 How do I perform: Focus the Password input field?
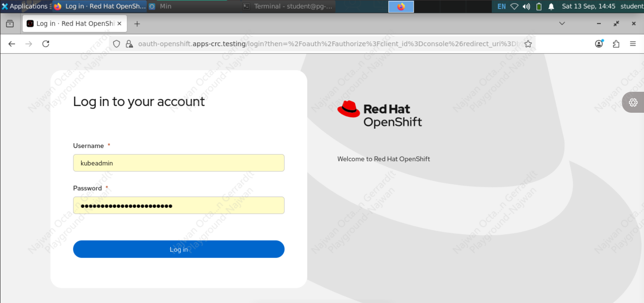click(179, 205)
